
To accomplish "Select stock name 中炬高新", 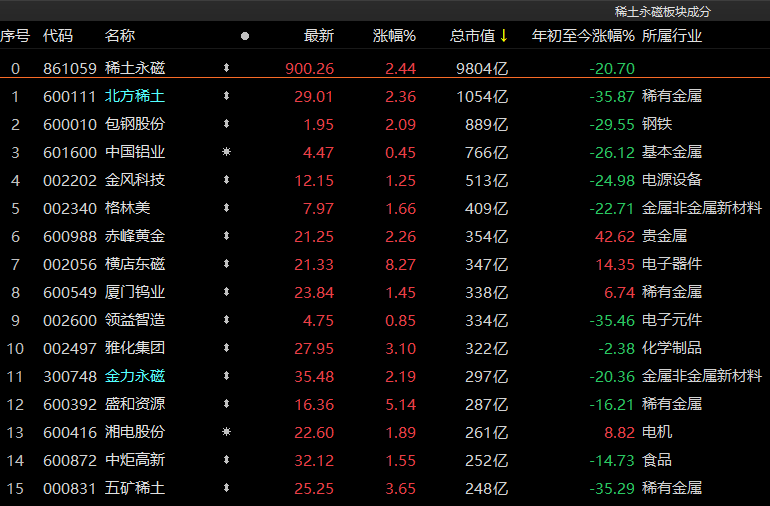I will 135,460.
